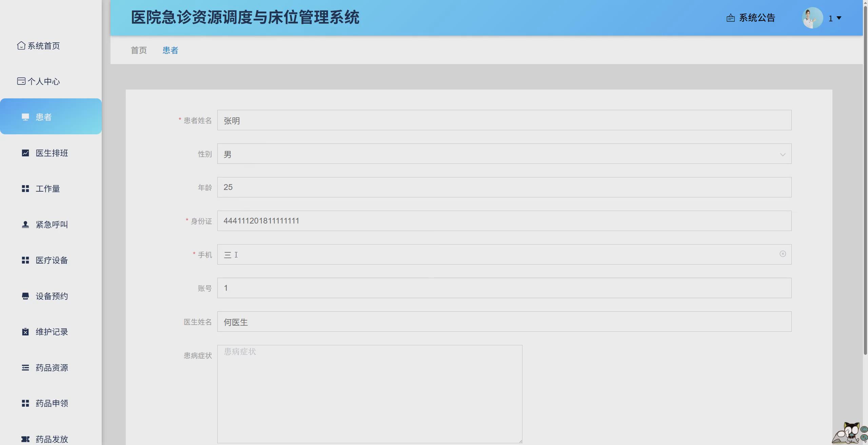
Task: Open the 个人中心 menu item
Action: pos(51,81)
